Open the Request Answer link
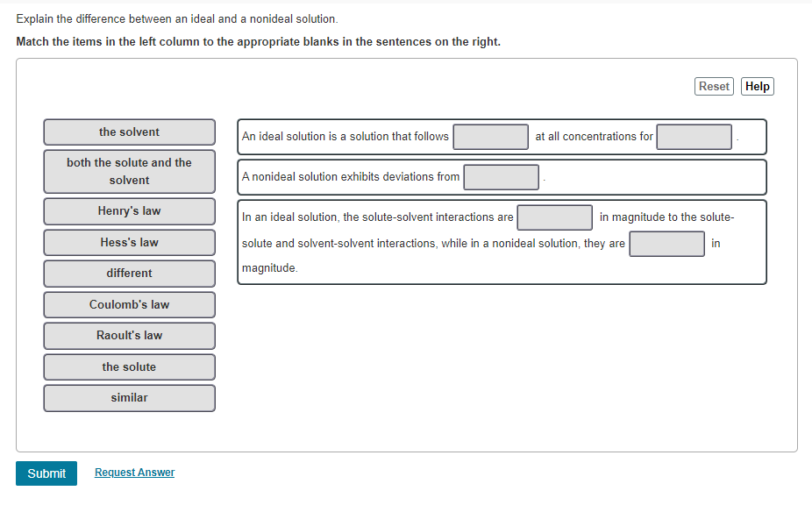812x505 pixels. (134, 473)
